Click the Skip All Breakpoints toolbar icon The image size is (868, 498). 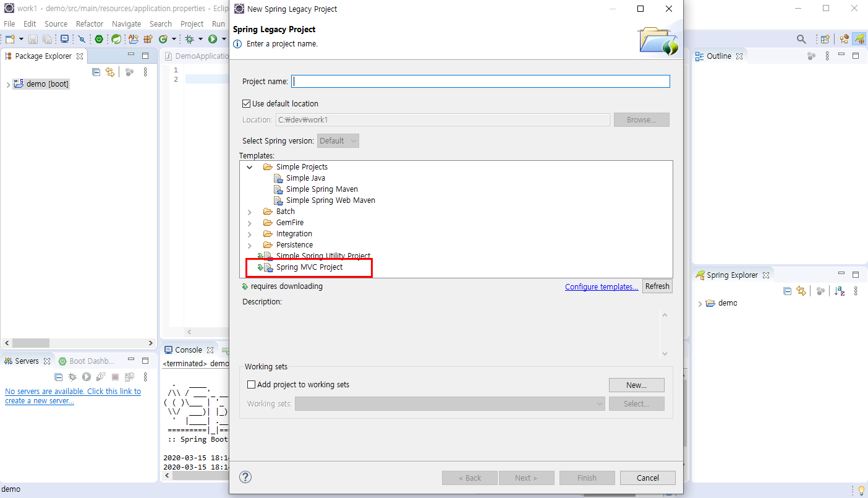click(82, 39)
